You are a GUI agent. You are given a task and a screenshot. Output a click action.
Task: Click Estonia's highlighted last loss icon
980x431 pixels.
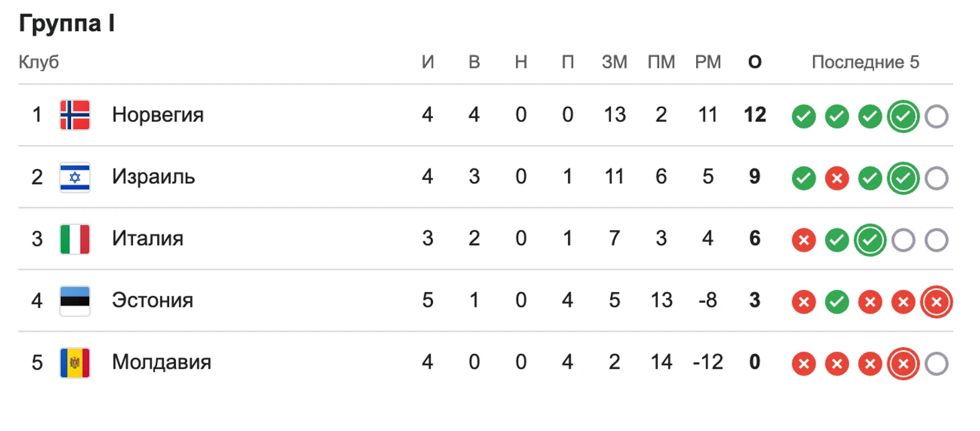click(936, 303)
